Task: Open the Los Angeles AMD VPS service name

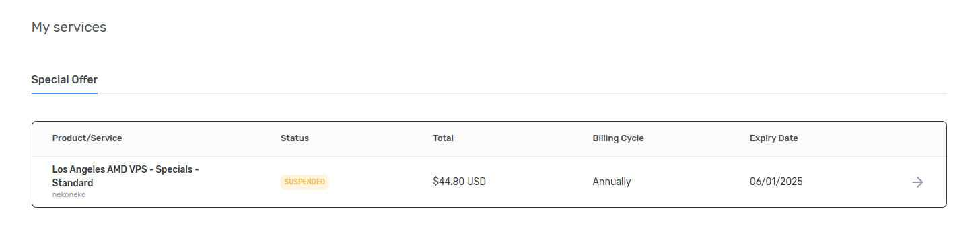Action: [125, 176]
